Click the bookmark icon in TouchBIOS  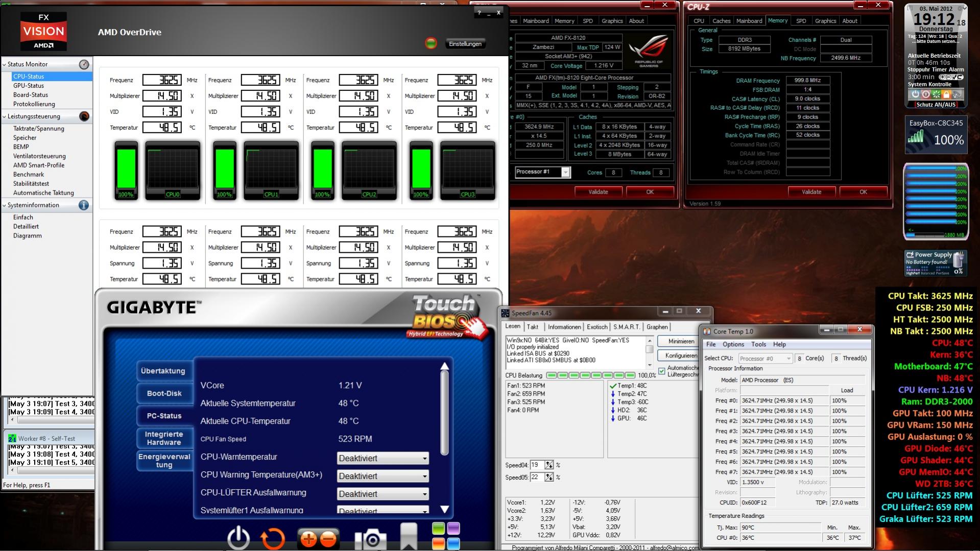pos(409,536)
